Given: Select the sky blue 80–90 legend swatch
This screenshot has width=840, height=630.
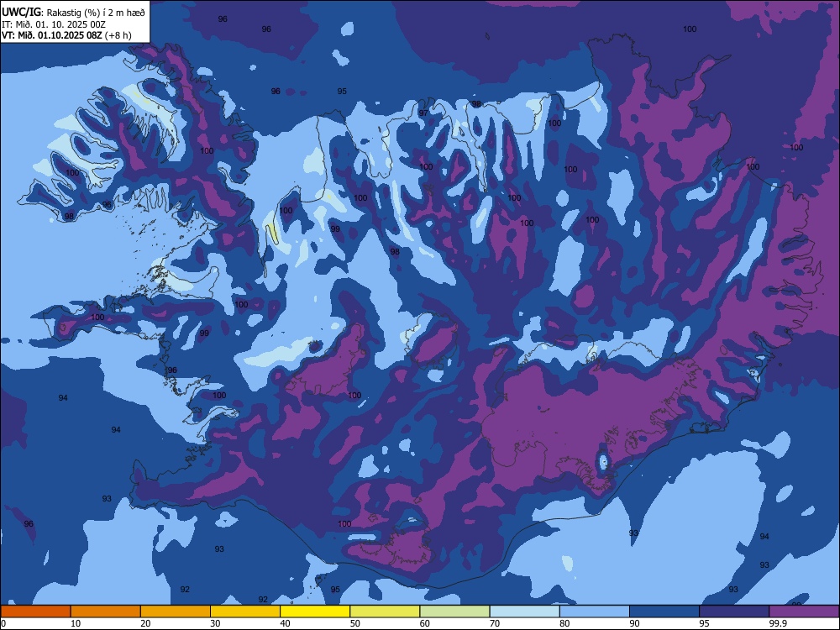Looking at the screenshot, I should click(595, 612).
